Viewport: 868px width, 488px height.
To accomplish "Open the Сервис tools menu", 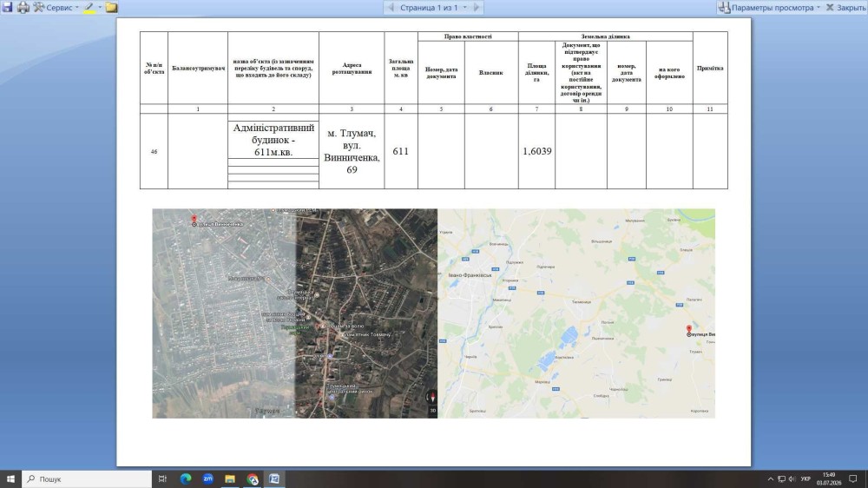I will click(56, 7).
